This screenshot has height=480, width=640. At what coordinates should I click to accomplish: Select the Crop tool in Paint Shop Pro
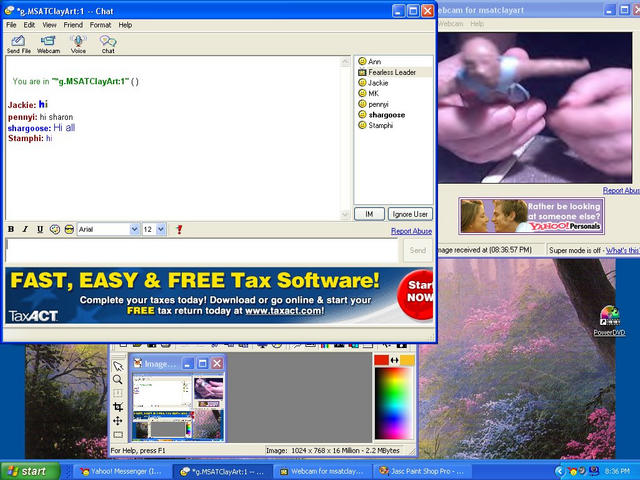click(118, 407)
